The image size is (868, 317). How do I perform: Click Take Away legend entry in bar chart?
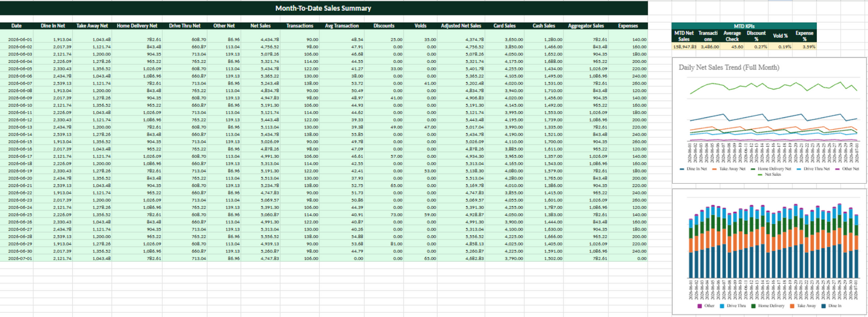pyautogui.click(x=804, y=306)
